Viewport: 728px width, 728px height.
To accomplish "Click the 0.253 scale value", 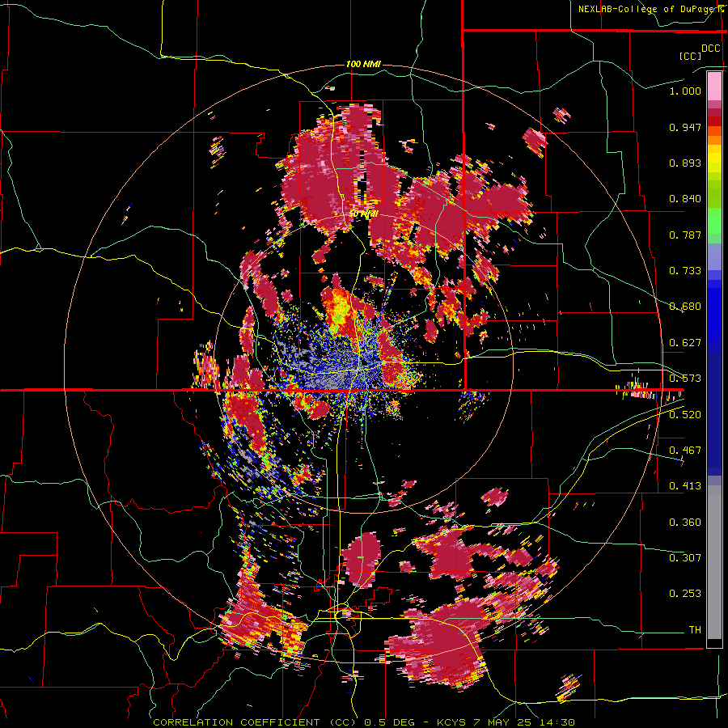I will click(x=685, y=594).
